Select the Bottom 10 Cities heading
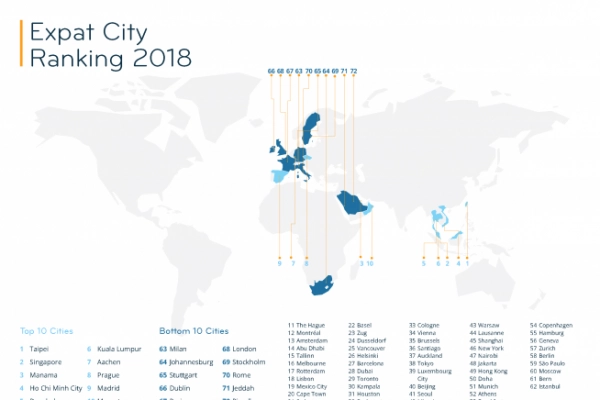600x400 pixels. [x=194, y=331]
